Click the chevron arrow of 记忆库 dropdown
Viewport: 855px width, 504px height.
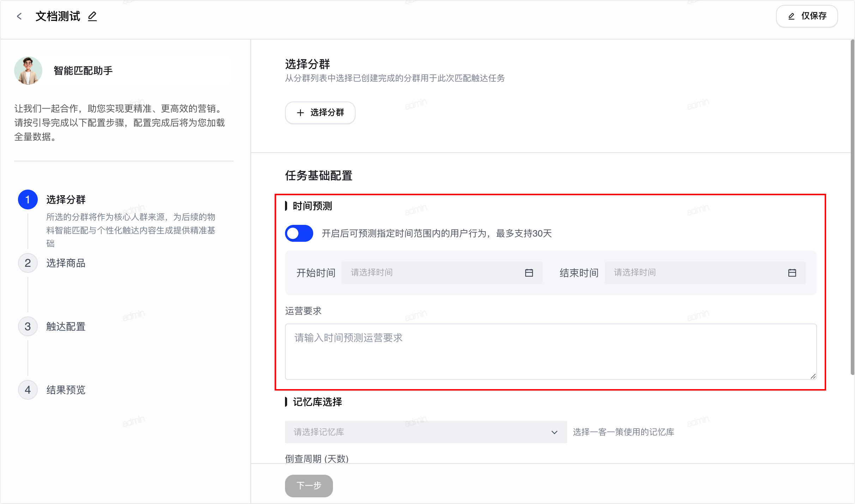coord(554,432)
